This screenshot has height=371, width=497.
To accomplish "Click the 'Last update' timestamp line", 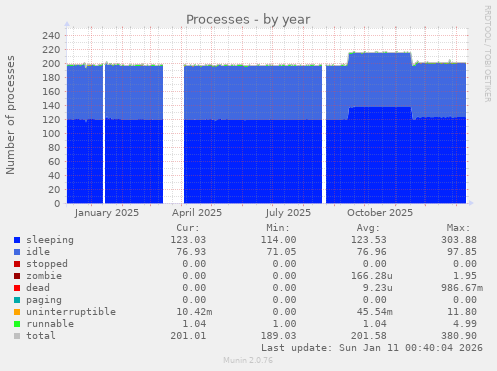I will [372, 348].
